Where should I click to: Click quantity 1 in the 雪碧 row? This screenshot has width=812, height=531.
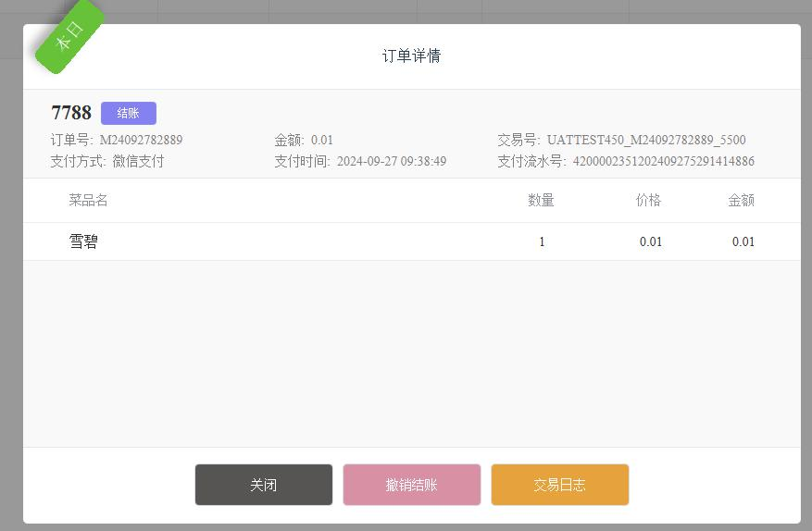pos(542,241)
